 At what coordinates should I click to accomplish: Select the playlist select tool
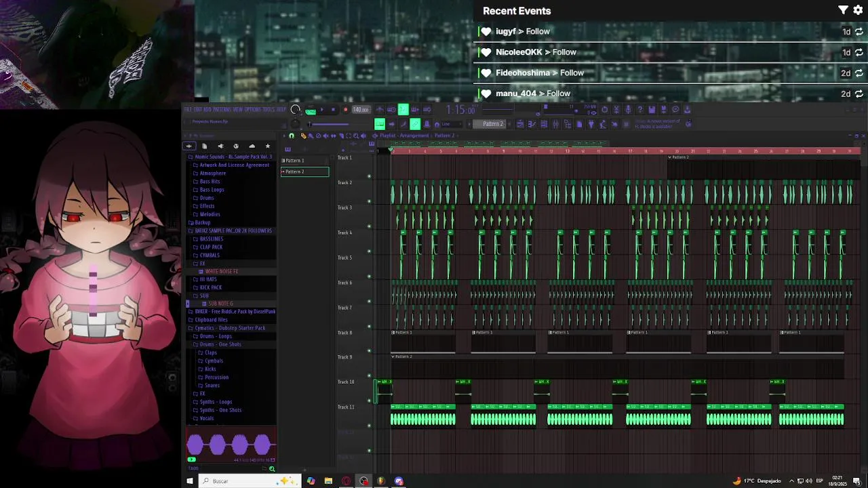click(x=349, y=136)
